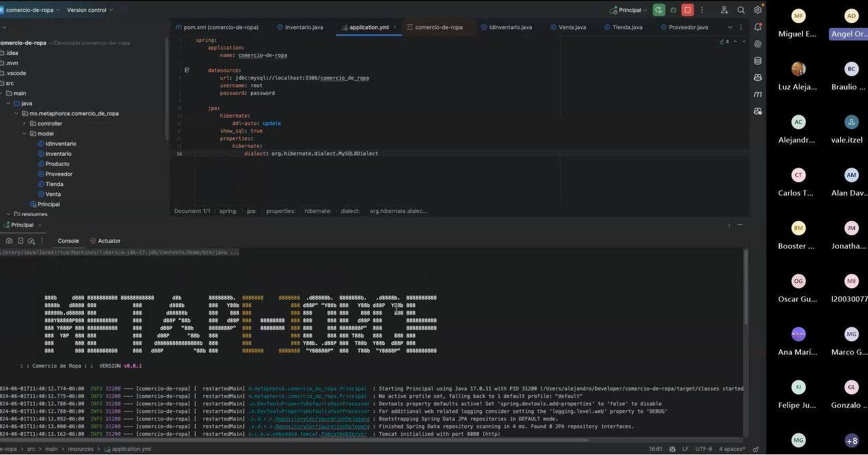This screenshot has height=455, width=868.
Task: Click the 'hibernate:' breadcrumb segment
Action: 317,211
